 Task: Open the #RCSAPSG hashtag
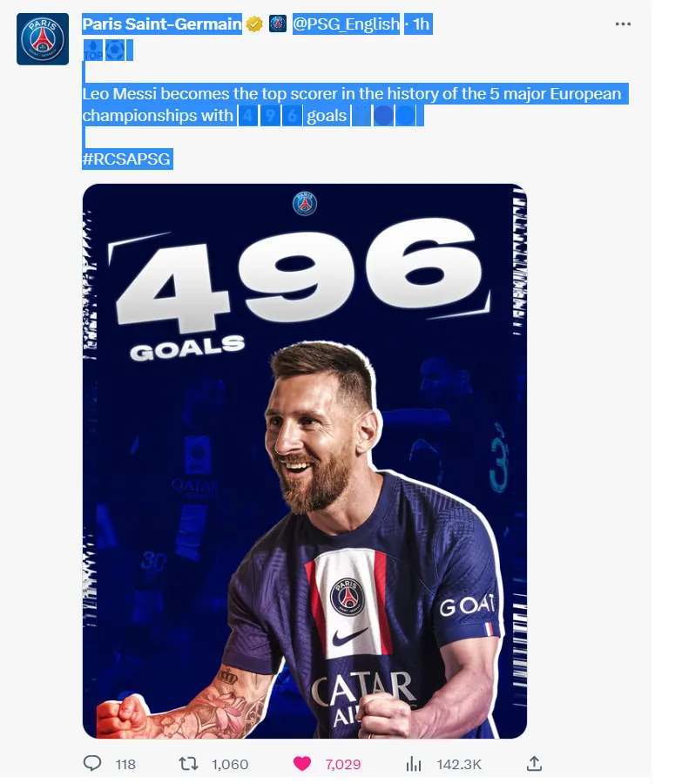[x=127, y=159]
